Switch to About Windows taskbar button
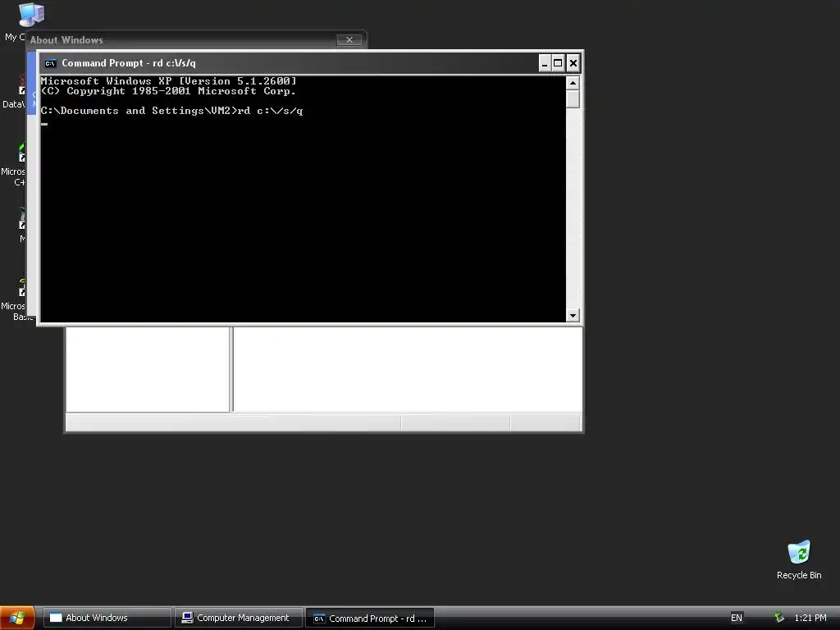 pyautogui.click(x=107, y=618)
